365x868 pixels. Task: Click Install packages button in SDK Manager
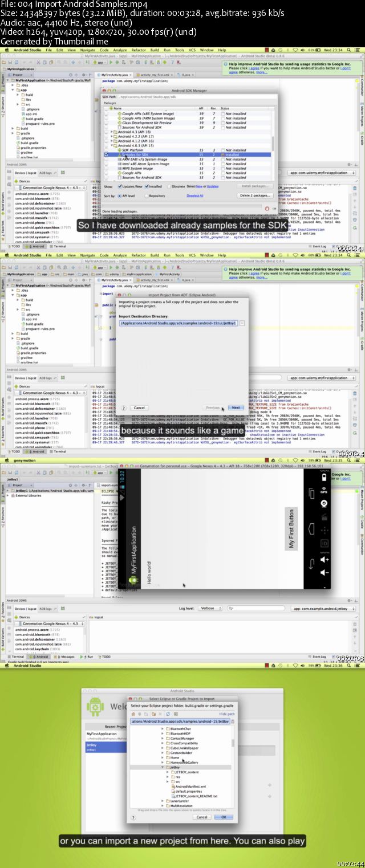[x=254, y=186]
